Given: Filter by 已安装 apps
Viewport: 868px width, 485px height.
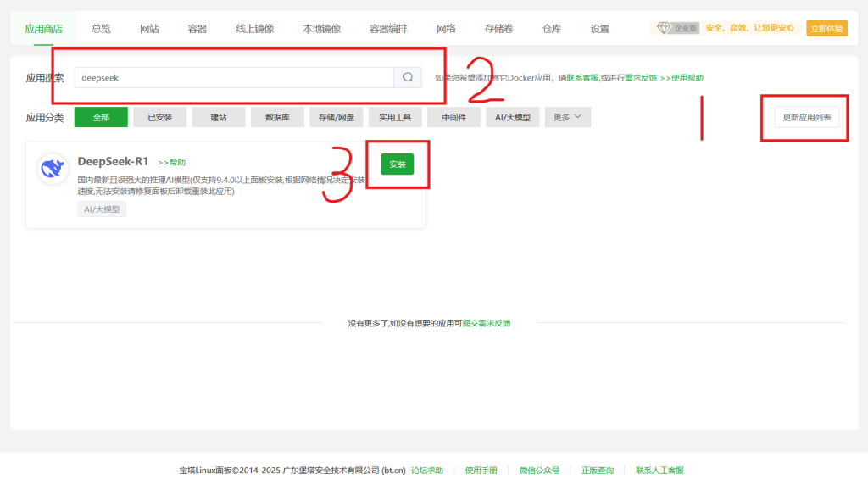Looking at the screenshot, I should pyautogui.click(x=160, y=117).
